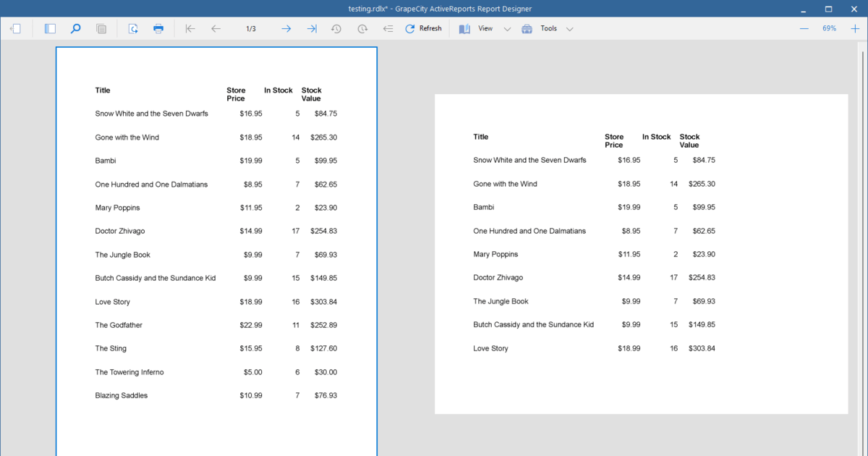868x456 pixels.
Task: Click the copy pages icon
Action: [101, 29]
